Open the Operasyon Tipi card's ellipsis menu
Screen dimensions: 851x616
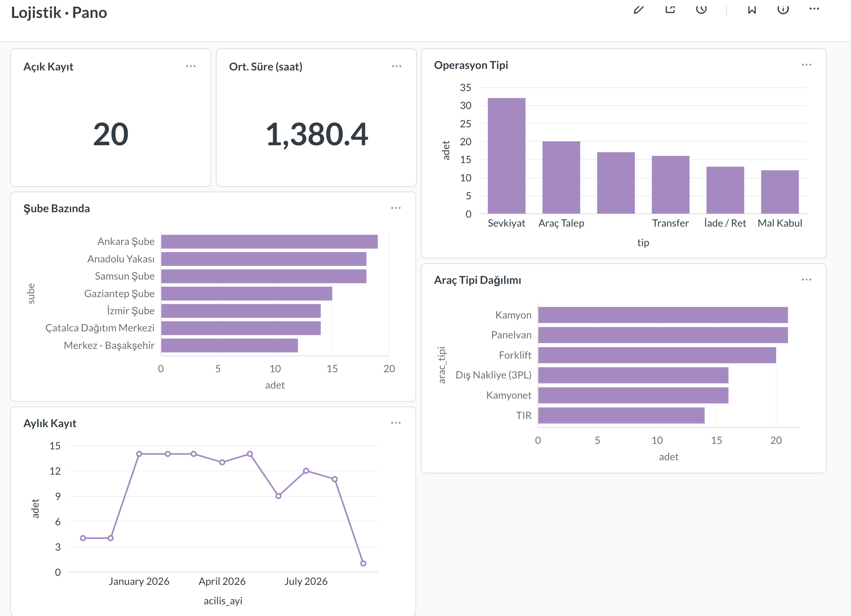point(807,65)
